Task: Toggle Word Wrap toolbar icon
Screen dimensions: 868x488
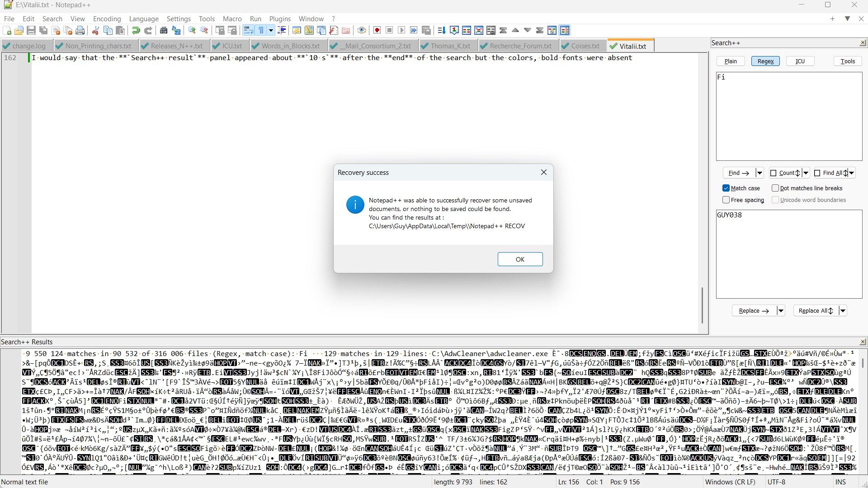Action: (248, 30)
